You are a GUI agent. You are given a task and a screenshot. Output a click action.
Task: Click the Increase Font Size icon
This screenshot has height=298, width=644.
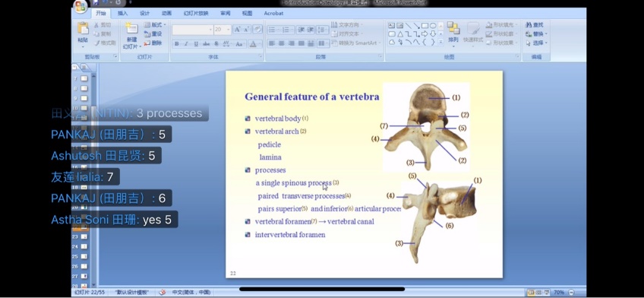tap(237, 29)
